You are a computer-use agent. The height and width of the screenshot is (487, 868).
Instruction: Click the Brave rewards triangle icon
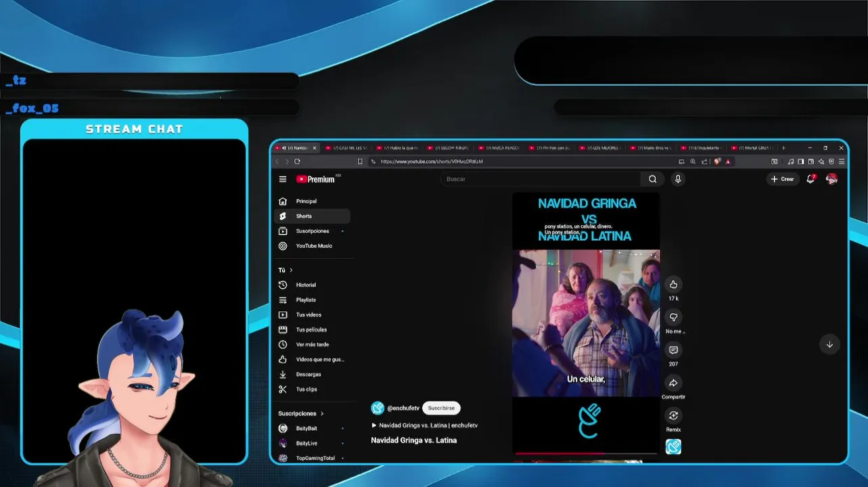(728, 162)
